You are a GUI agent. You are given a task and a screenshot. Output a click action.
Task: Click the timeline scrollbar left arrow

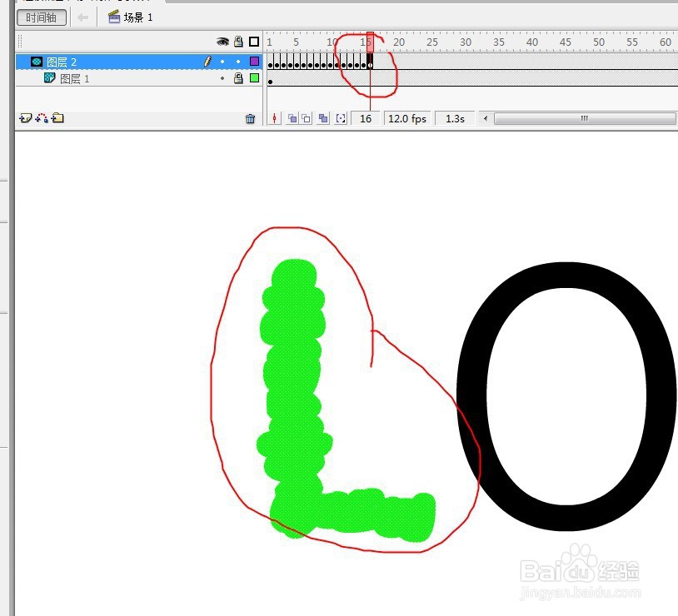484,118
